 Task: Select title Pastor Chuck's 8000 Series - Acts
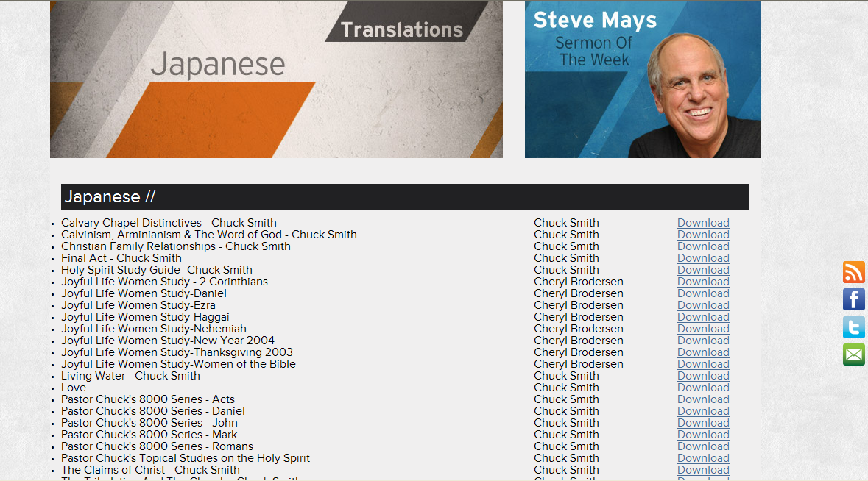[x=148, y=399]
